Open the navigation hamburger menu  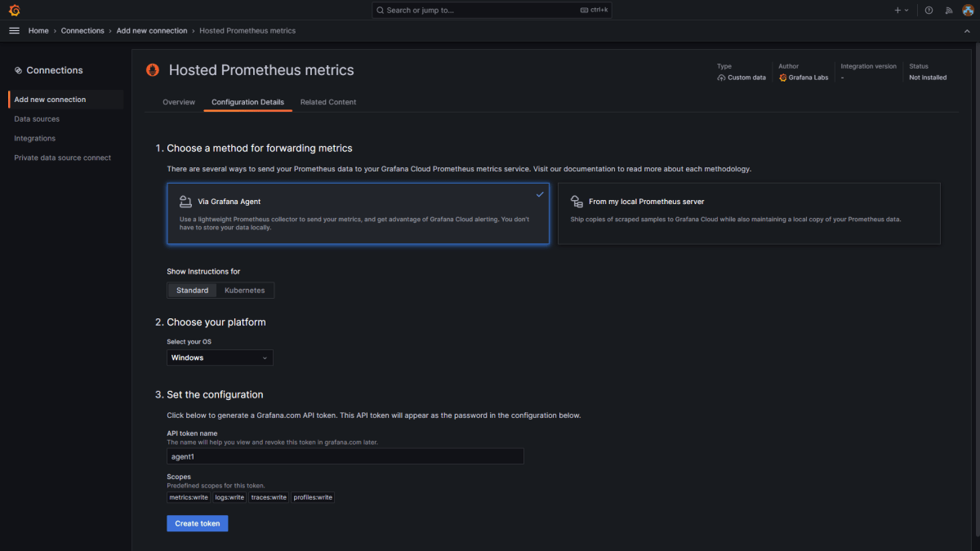[x=14, y=30]
